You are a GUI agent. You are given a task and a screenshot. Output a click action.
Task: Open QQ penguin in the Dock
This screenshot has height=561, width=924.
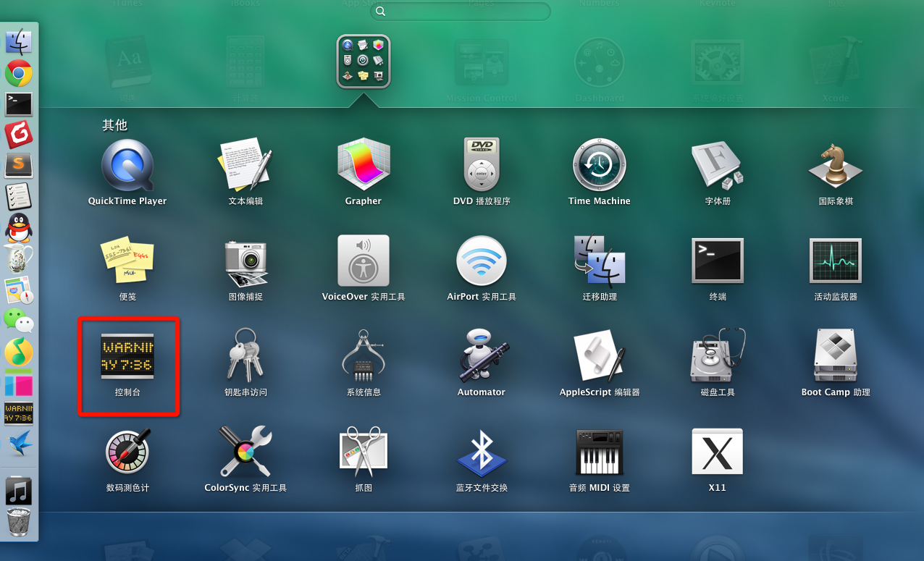point(19,227)
